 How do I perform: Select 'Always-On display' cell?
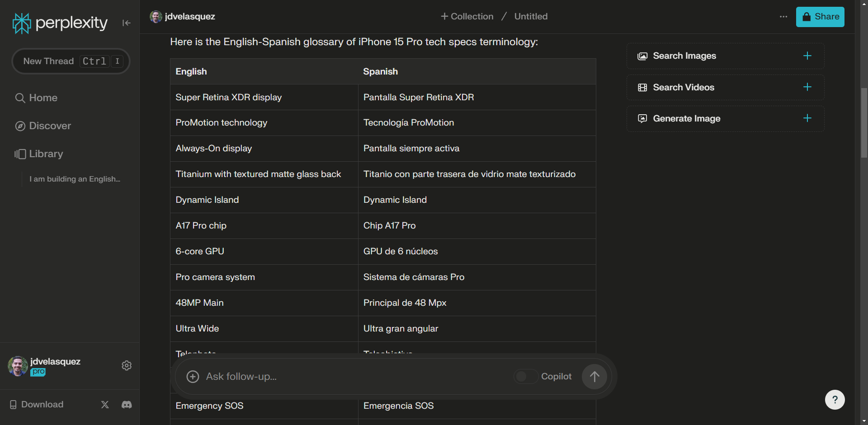(x=264, y=149)
